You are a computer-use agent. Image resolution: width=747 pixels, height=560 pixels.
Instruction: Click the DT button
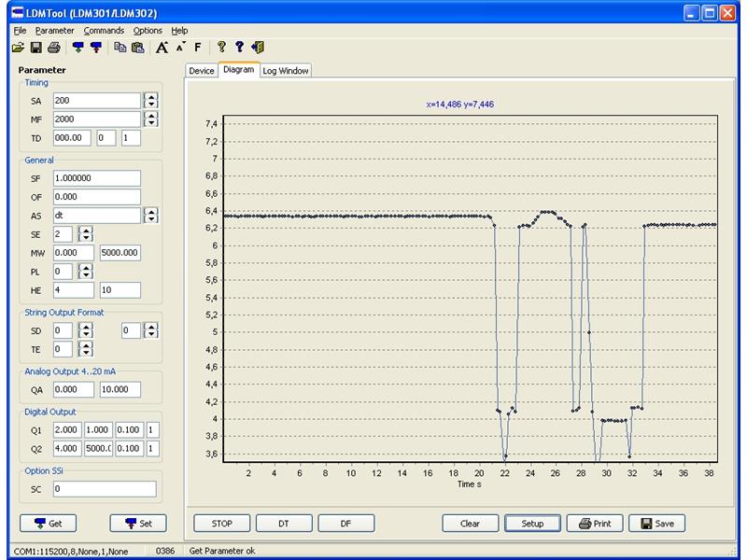284,524
